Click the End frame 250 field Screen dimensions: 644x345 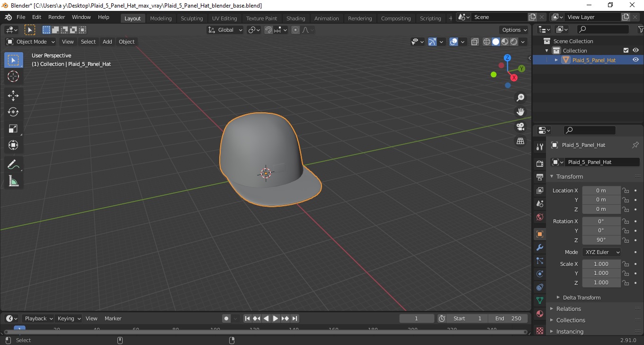(509, 318)
